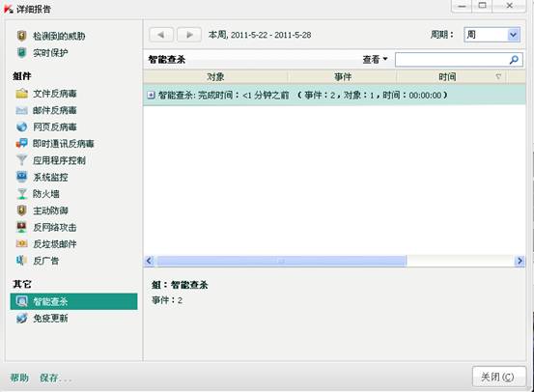The height and width of the screenshot is (392, 534).
Task: Click the search magnifier icon
Action: click(x=514, y=60)
